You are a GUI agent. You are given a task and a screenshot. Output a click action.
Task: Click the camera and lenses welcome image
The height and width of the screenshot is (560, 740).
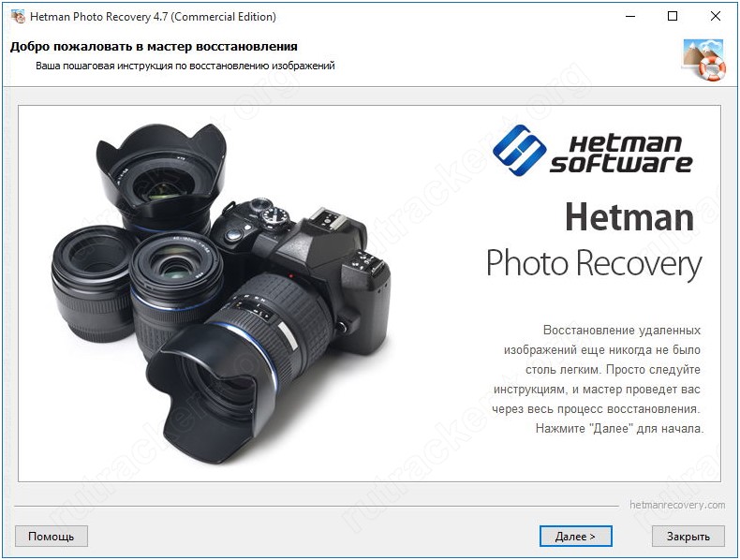tap(220, 292)
